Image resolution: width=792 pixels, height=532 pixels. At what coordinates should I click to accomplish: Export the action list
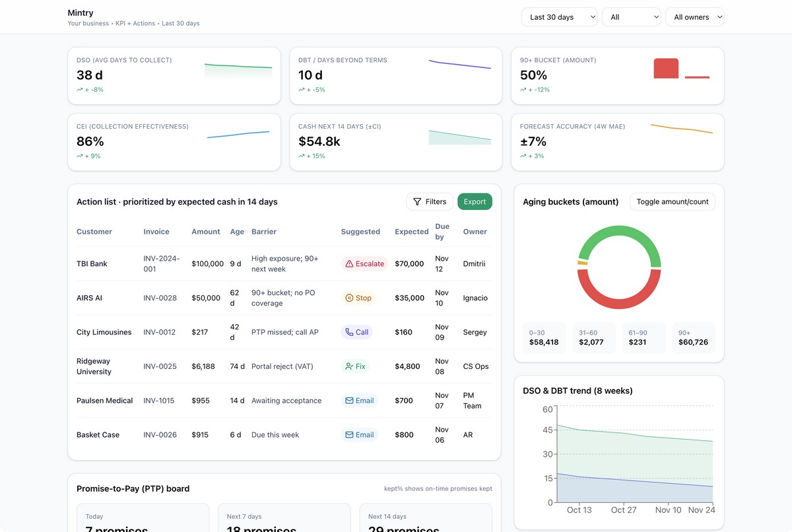[x=475, y=202]
